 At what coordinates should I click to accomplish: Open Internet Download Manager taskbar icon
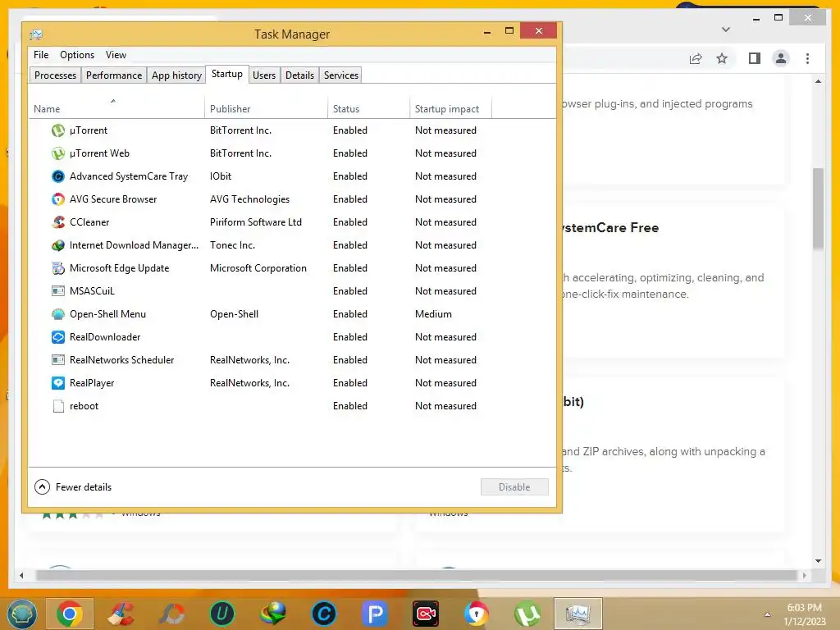click(272, 614)
